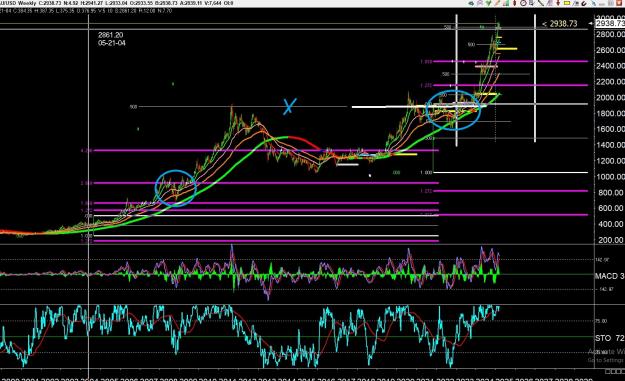
Task: Select the white 1.000 Fibonacci level line
Action: point(510,173)
